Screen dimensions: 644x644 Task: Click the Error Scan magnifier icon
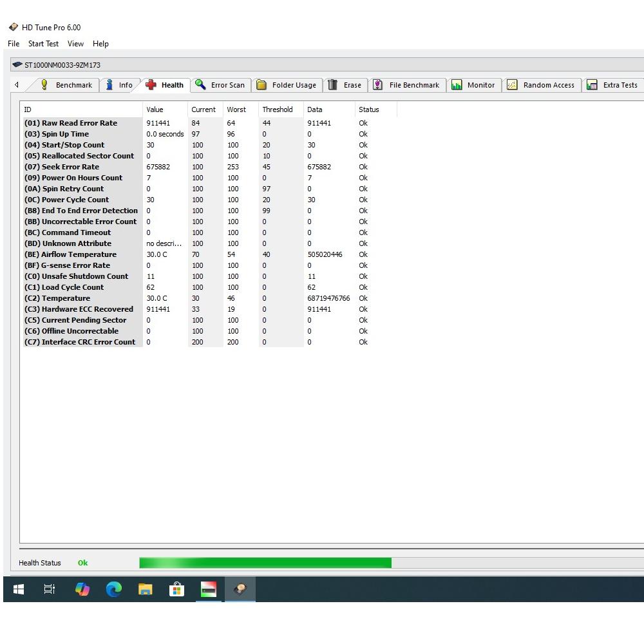pyautogui.click(x=200, y=84)
